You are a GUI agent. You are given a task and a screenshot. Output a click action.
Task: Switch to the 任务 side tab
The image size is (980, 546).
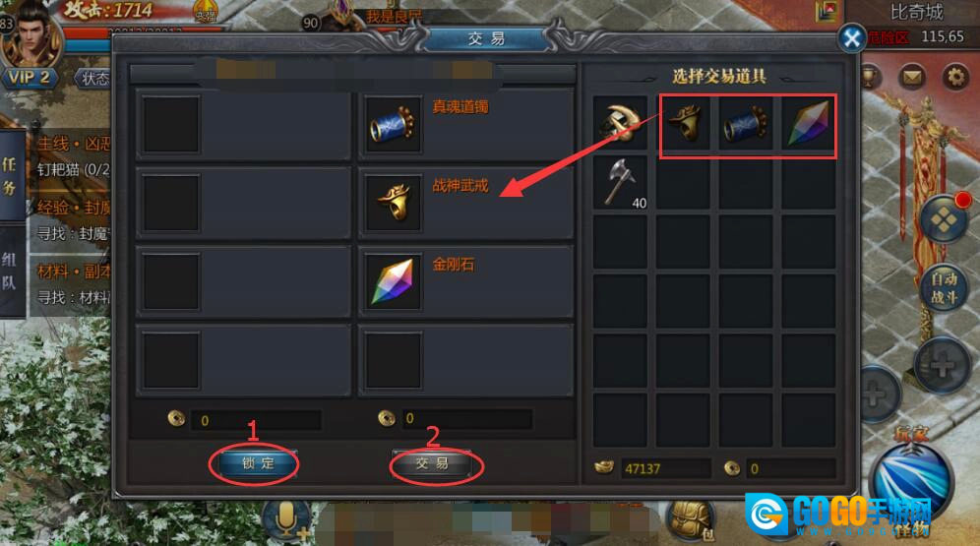click(10, 176)
